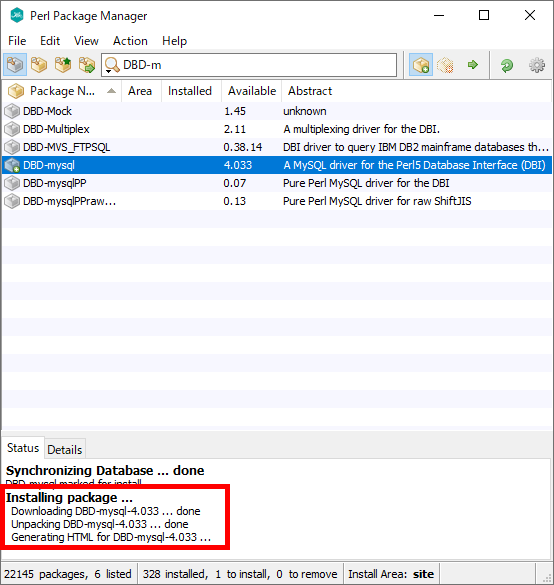This screenshot has height=585, width=554.
Task: Sort by Package Name column header
Action: (62, 91)
